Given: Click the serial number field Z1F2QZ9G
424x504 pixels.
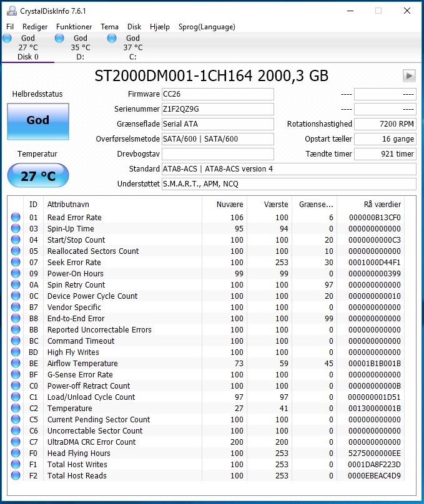Looking at the screenshot, I should pyautogui.click(x=218, y=109).
